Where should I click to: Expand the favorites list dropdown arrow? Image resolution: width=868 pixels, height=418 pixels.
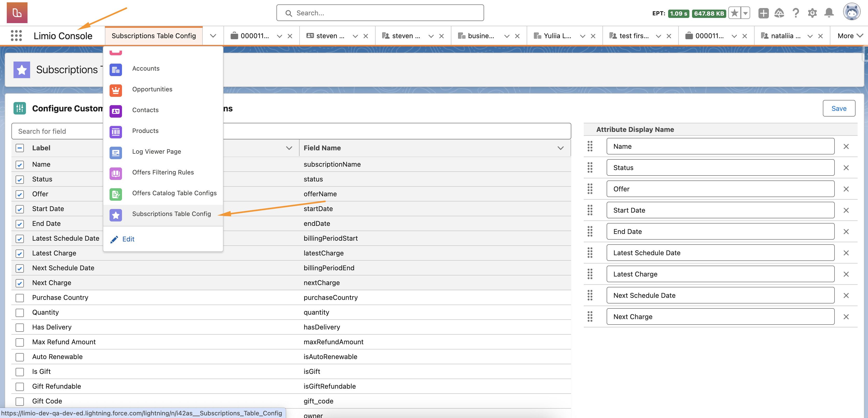(745, 13)
